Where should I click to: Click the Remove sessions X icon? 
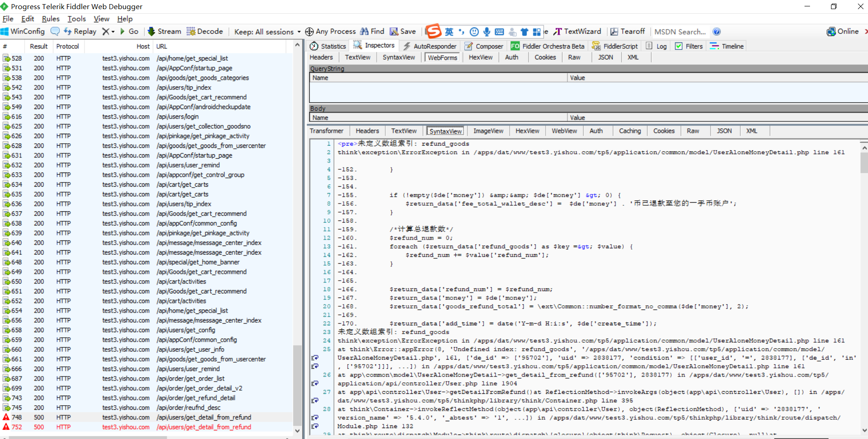pos(105,31)
